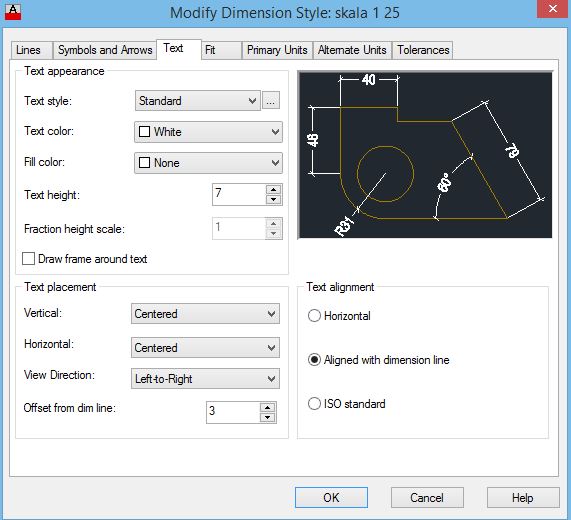571x520 pixels.
Task: Expand the Text style dropdown
Action: click(x=198, y=101)
